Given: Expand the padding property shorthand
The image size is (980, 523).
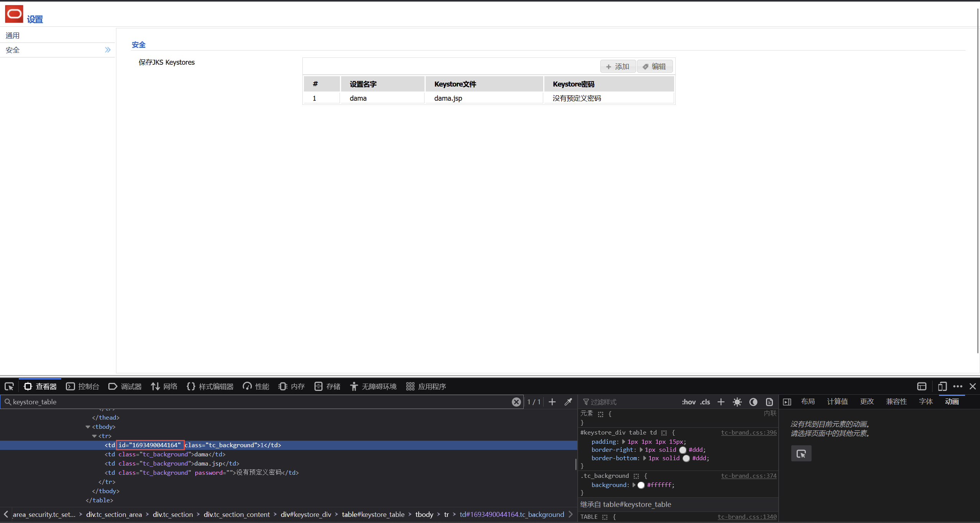Looking at the screenshot, I should [624, 442].
